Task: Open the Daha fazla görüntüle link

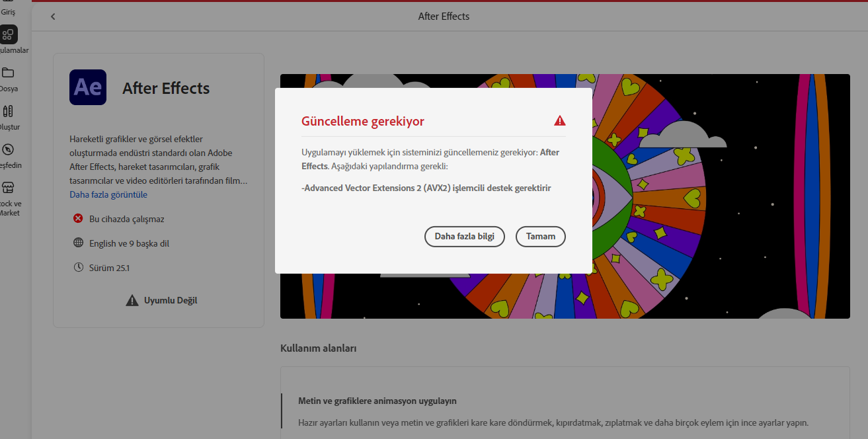Action: point(108,194)
